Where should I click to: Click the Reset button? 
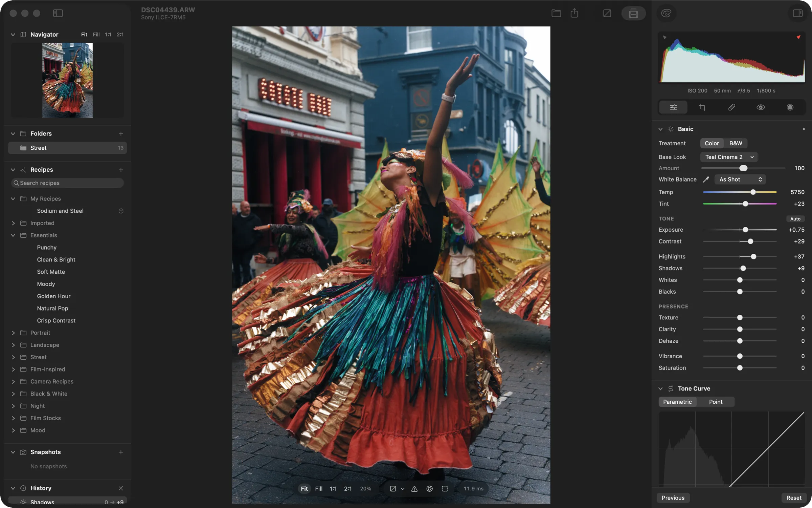point(794,498)
